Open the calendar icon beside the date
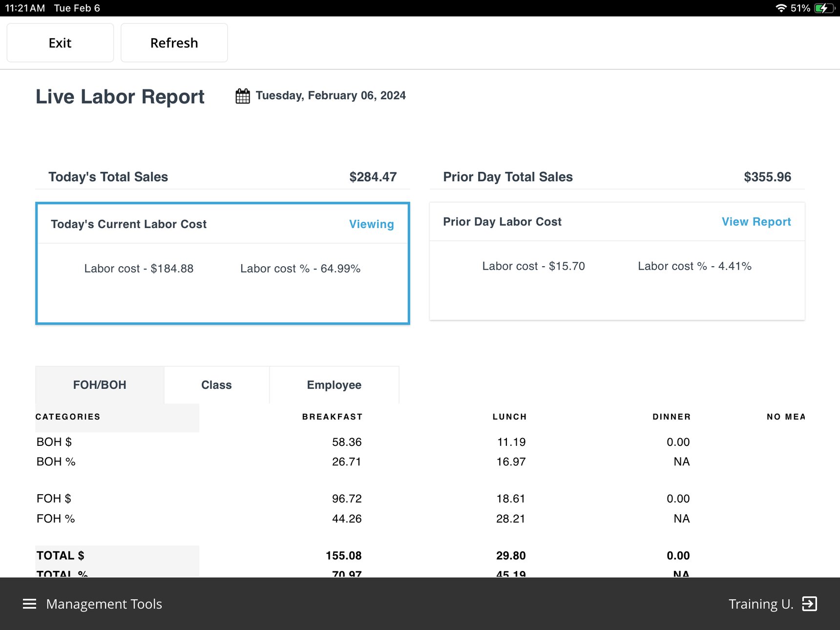Screen dimensions: 840x630 click(242, 96)
